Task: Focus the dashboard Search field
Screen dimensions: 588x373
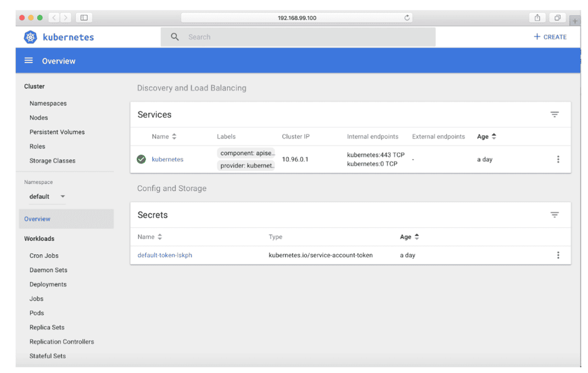Action: pyautogui.click(x=298, y=37)
